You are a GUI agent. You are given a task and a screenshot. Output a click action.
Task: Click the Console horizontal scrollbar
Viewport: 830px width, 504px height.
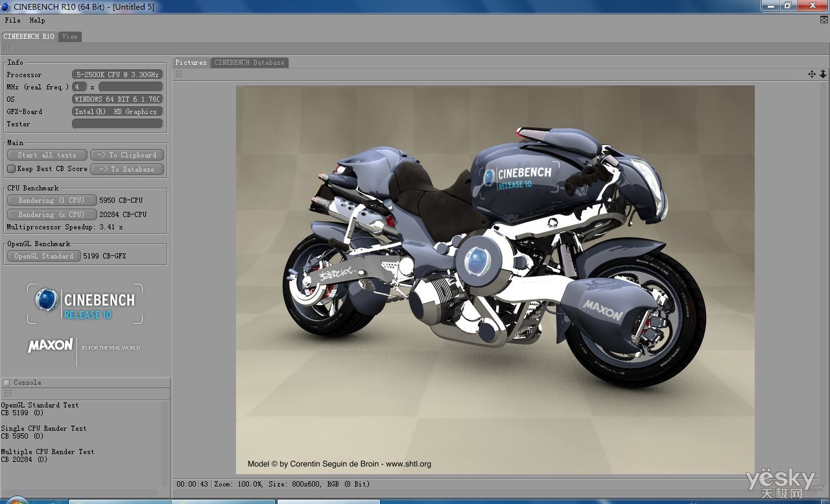point(81,493)
